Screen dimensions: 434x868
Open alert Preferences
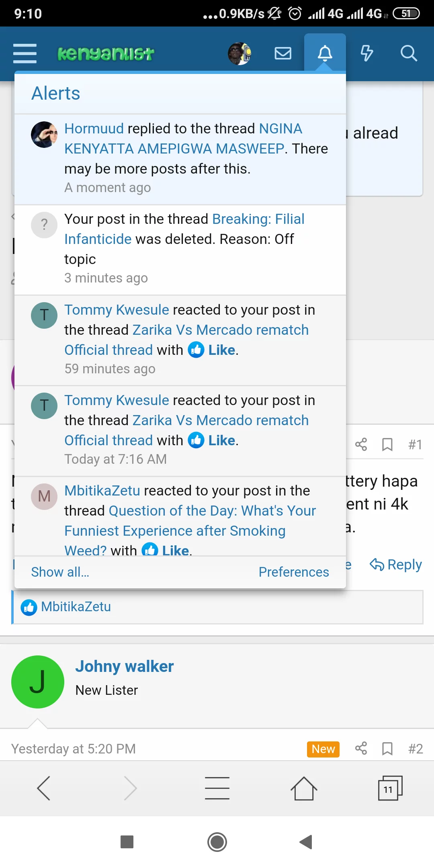click(293, 572)
